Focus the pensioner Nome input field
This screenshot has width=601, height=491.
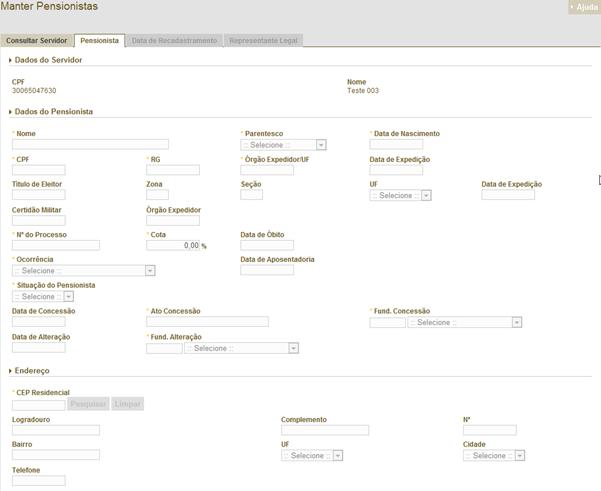tap(90, 145)
